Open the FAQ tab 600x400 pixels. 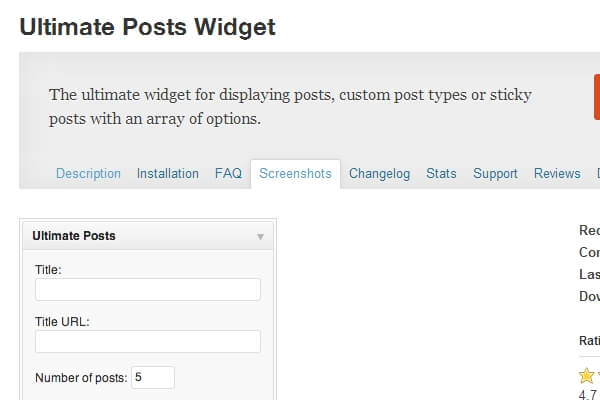228,173
